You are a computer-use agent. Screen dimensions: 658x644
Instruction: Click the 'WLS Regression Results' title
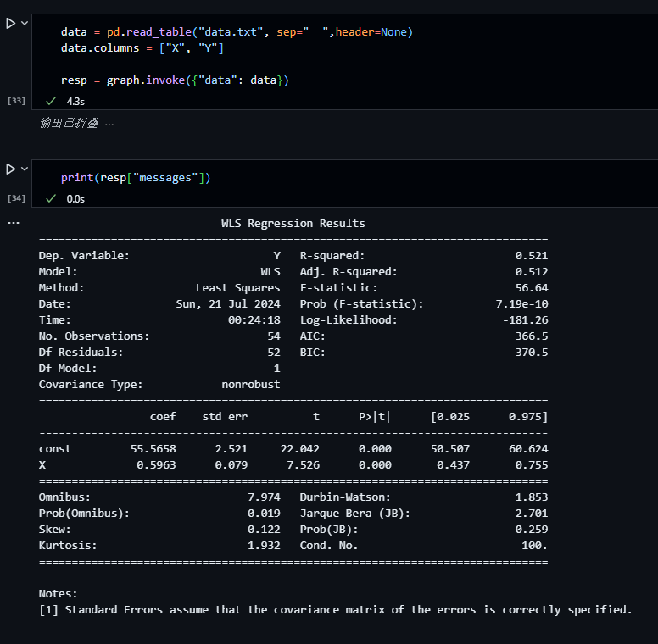[x=293, y=224]
